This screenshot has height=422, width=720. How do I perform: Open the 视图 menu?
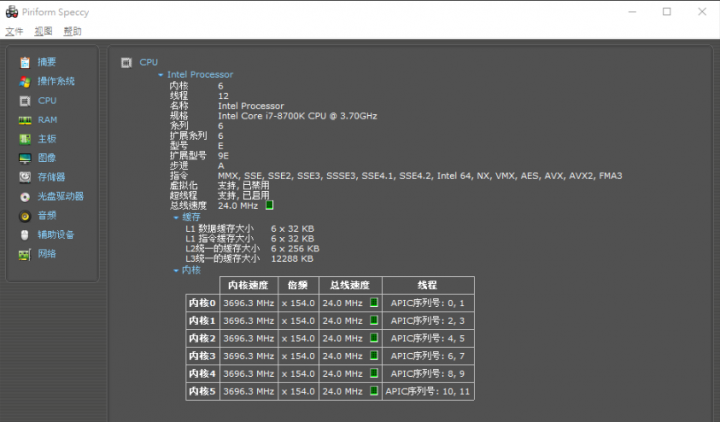(43, 31)
